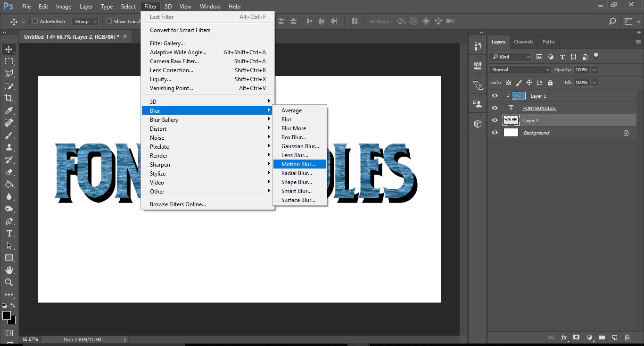Select the Eraser tool

tap(9, 172)
